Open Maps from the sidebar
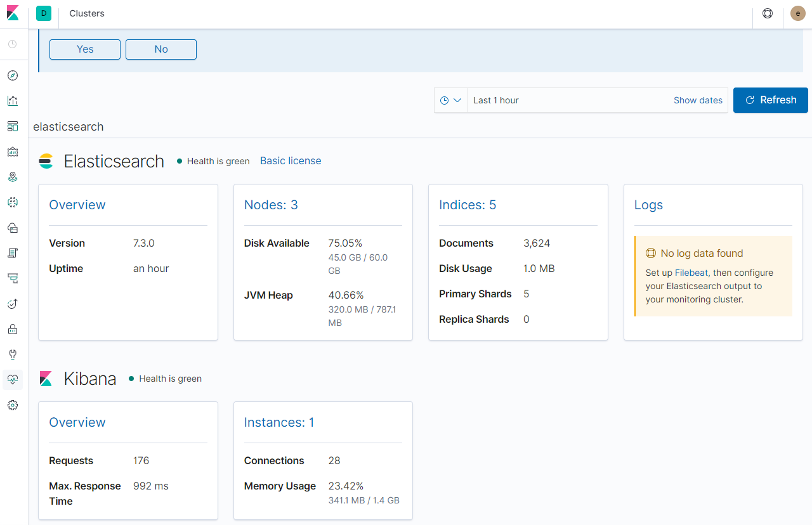This screenshot has height=525, width=812. tap(13, 177)
